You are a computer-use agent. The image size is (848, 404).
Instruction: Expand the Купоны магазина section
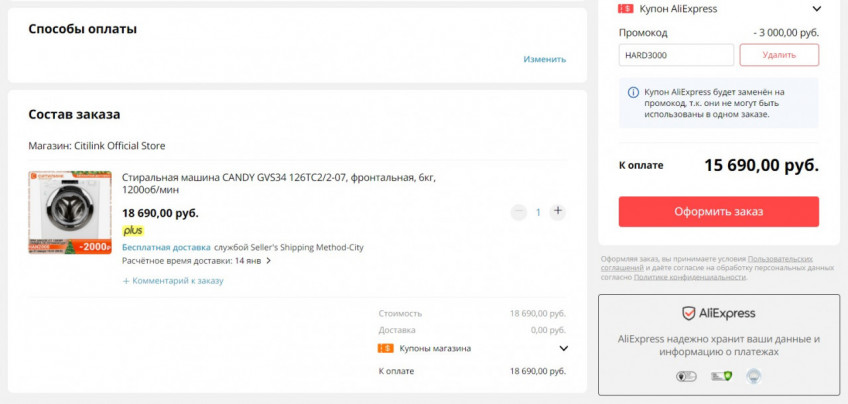click(x=563, y=349)
